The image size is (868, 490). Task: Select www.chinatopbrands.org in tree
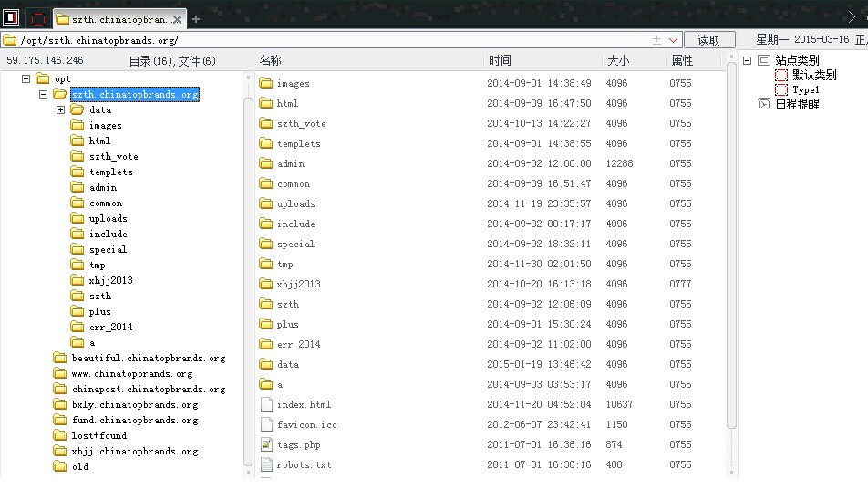pyautogui.click(x=131, y=373)
